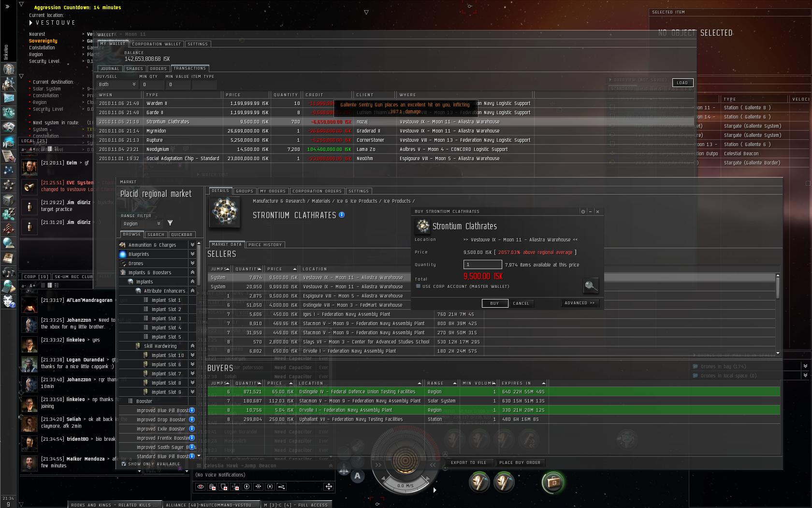Screen dimensions: 812x508
Task: Activate the first weapon module button
Action: [x=479, y=482]
